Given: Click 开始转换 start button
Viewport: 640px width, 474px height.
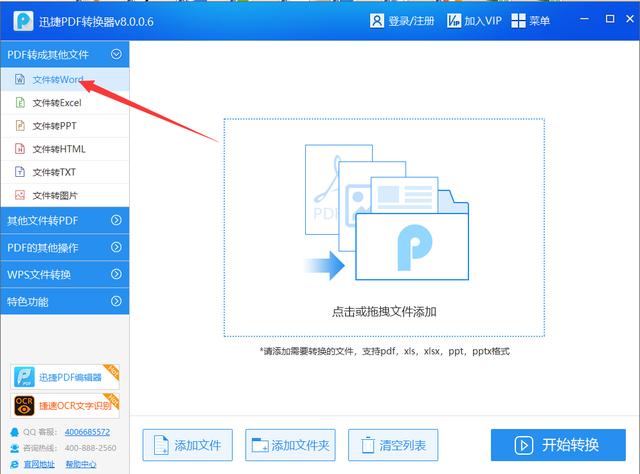Looking at the screenshot, I should [x=558, y=445].
